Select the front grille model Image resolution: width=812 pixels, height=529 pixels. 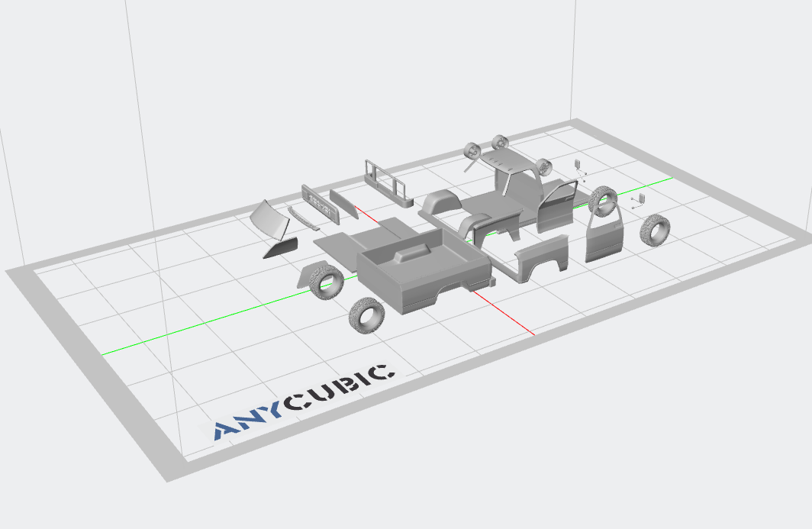tap(321, 203)
